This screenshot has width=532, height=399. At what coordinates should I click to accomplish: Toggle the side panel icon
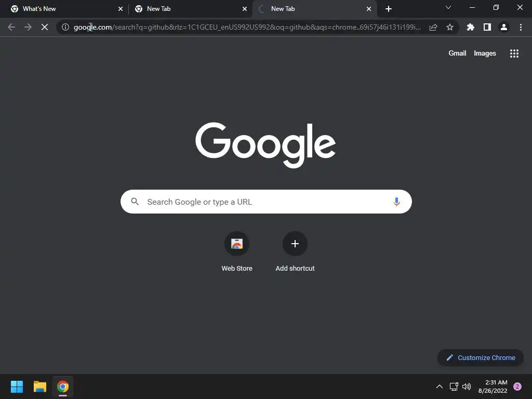(x=487, y=27)
